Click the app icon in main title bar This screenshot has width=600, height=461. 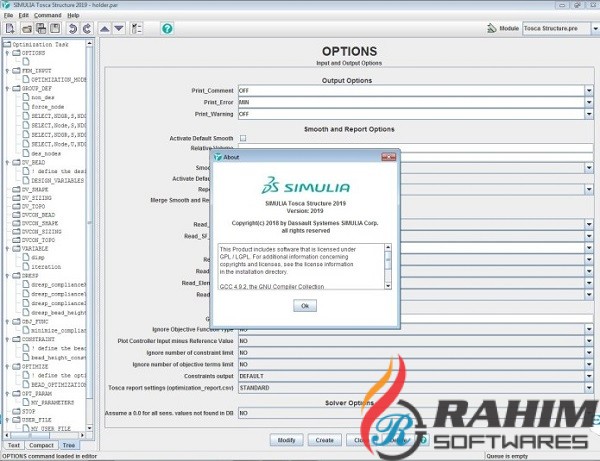6,5
